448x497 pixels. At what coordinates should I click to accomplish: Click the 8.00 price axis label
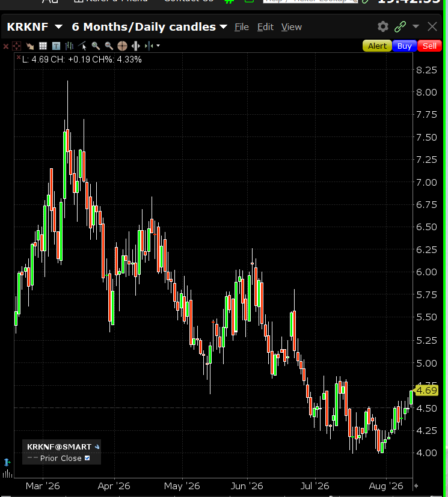426,92
